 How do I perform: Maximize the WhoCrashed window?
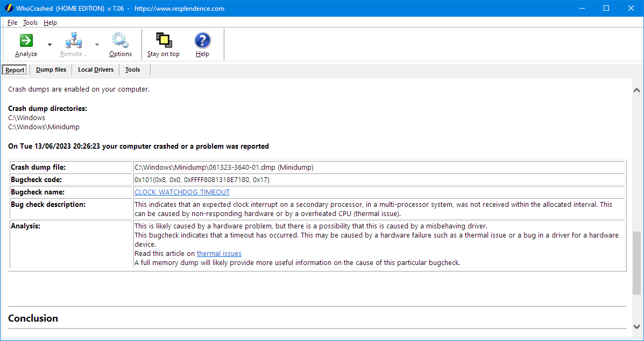click(x=606, y=8)
